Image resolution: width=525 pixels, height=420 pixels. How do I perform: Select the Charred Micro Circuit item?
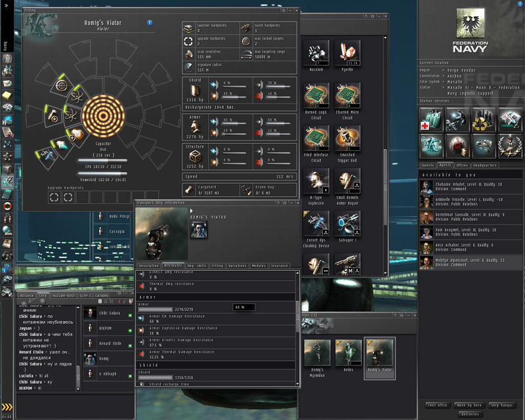point(348,95)
